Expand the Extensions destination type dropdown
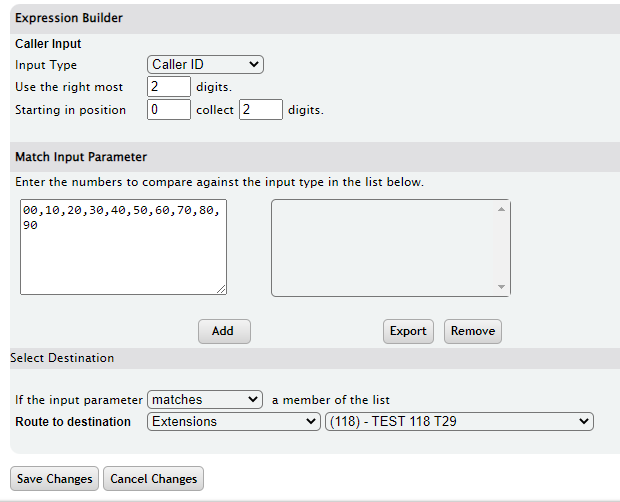This screenshot has width=620, height=502. 234,422
